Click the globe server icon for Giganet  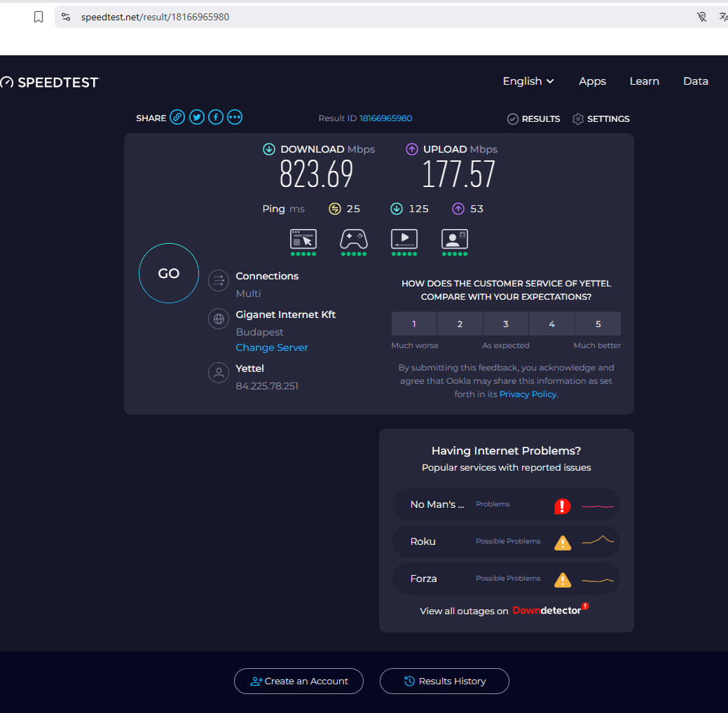tap(219, 319)
